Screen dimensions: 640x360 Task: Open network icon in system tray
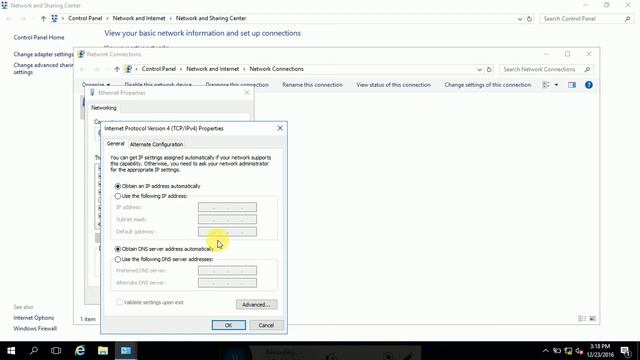coord(568,351)
